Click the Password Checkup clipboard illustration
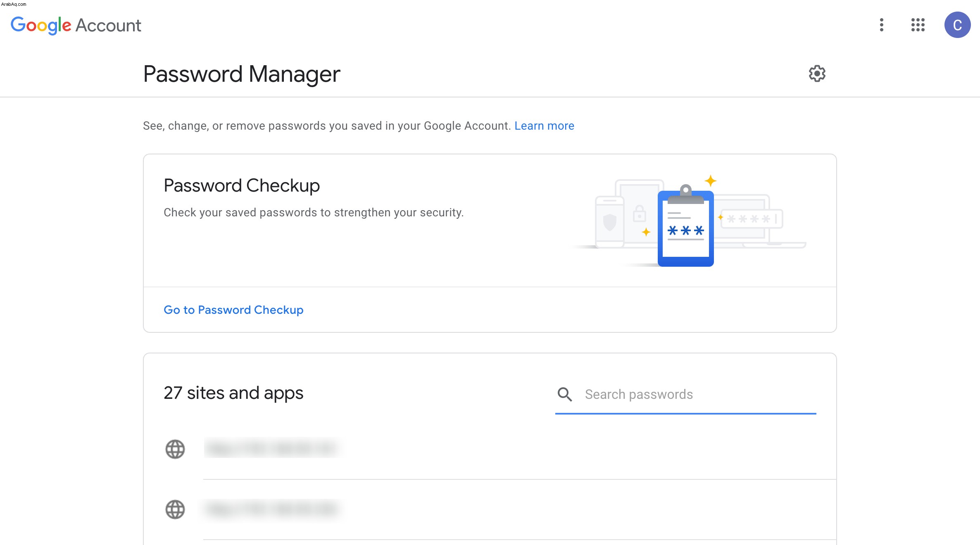Viewport: 980px width, 545px height. tap(686, 225)
